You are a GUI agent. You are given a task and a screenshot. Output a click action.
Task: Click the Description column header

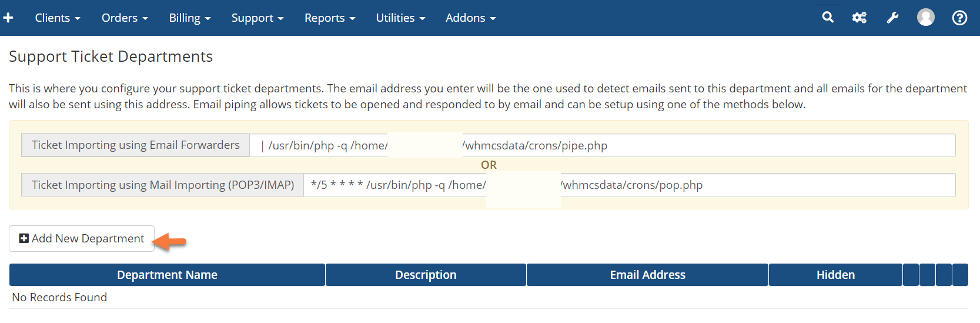tap(426, 275)
